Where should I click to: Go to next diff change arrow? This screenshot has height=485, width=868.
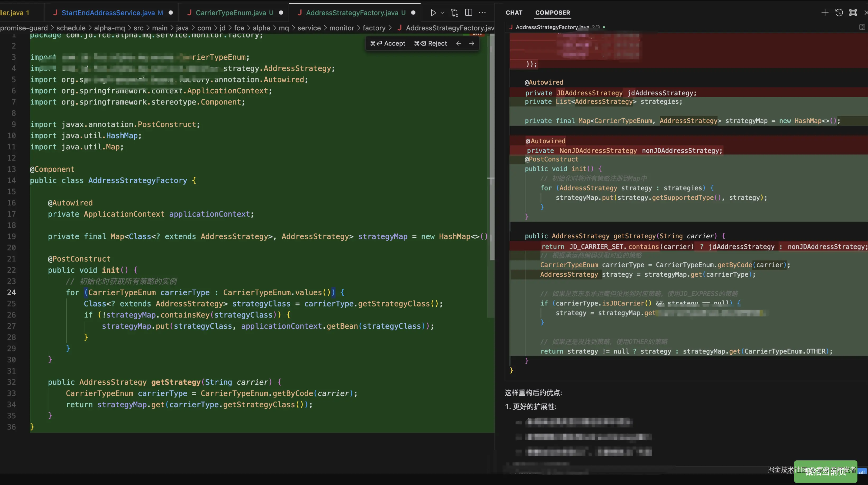point(472,43)
